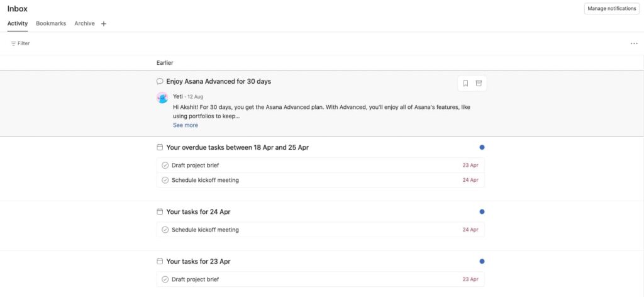This screenshot has width=644, height=297.
Task: Archive the Enjoy Asana Advanced notification
Action: (479, 84)
